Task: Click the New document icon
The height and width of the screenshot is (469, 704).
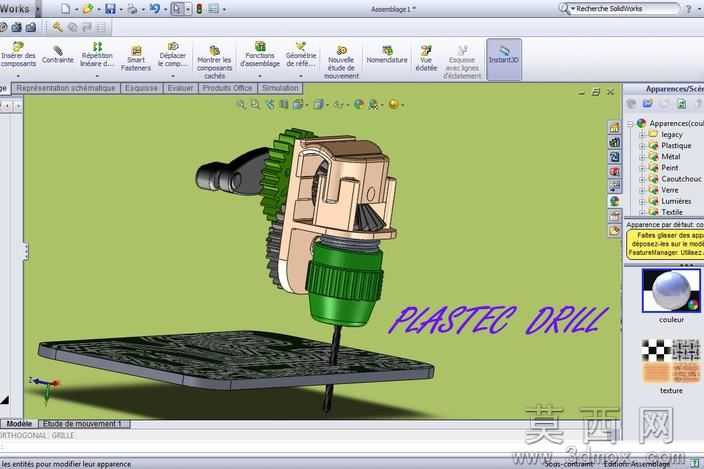Action: click(66, 9)
